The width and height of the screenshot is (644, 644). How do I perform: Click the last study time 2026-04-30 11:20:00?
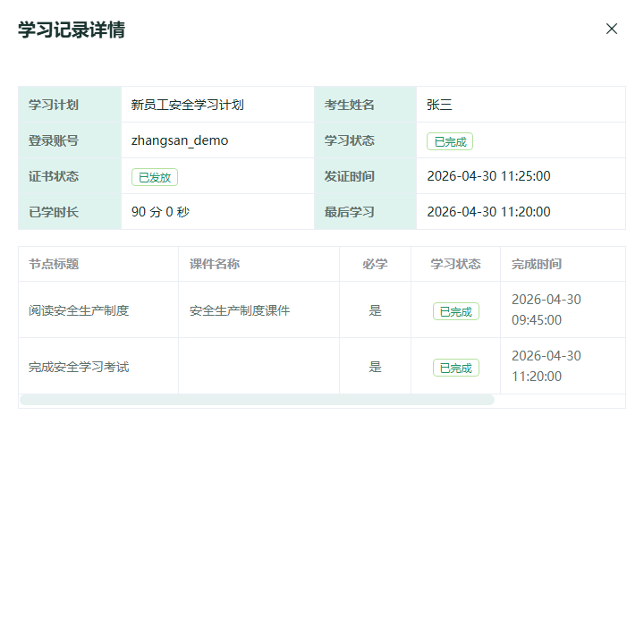point(488,212)
